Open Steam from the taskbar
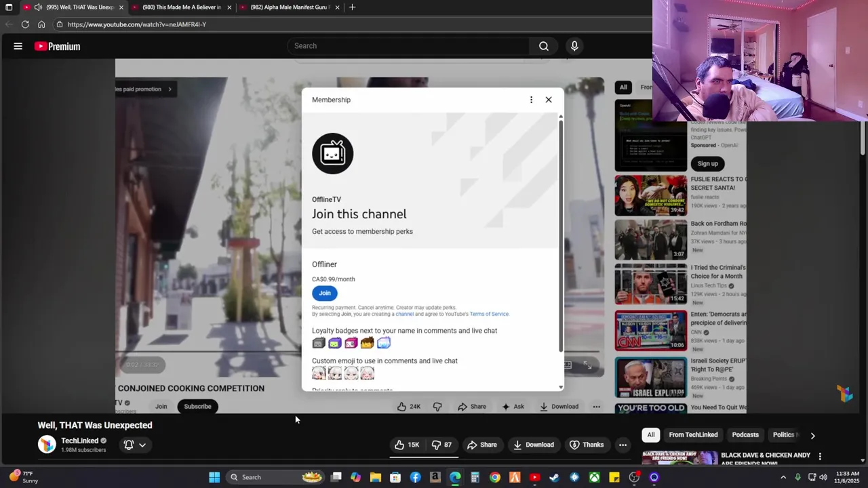Viewport: 868px width, 488px height. click(x=555, y=477)
